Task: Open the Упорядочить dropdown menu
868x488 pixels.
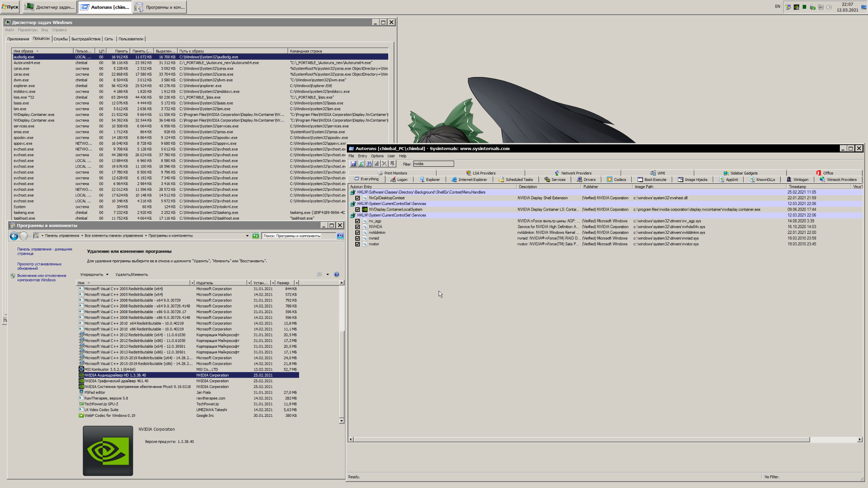Action: pyautogui.click(x=94, y=274)
